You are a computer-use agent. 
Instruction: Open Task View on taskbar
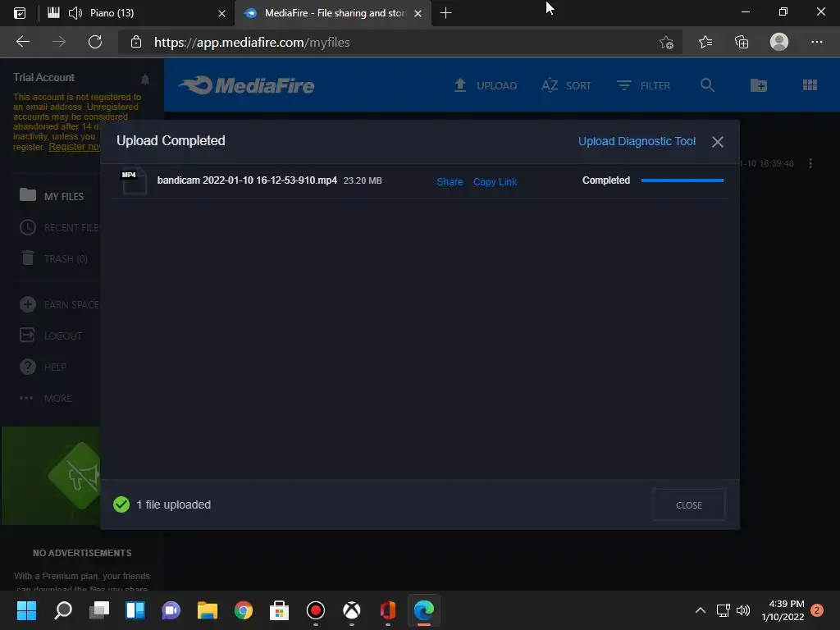pos(99,610)
